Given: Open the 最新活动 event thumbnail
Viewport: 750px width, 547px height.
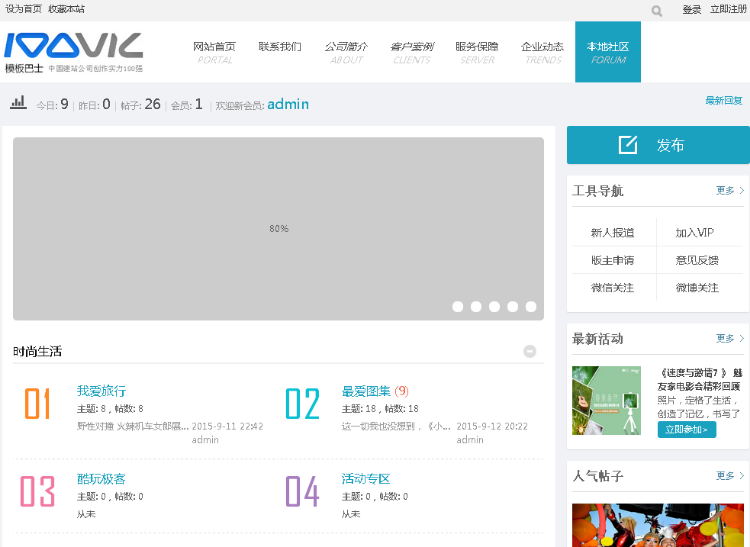Looking at the screenshot, I should (x=607, y=401).
